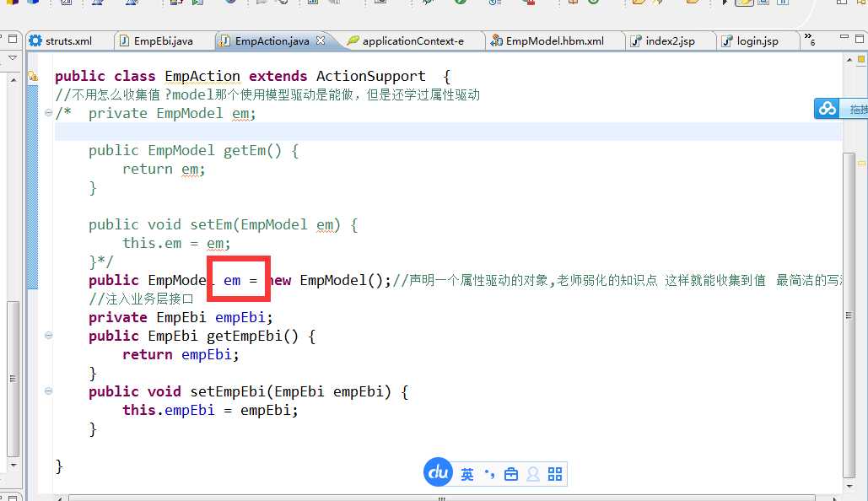Open the IME user account icon
This screenshot has height=501, width=868.
coord(532,474)
